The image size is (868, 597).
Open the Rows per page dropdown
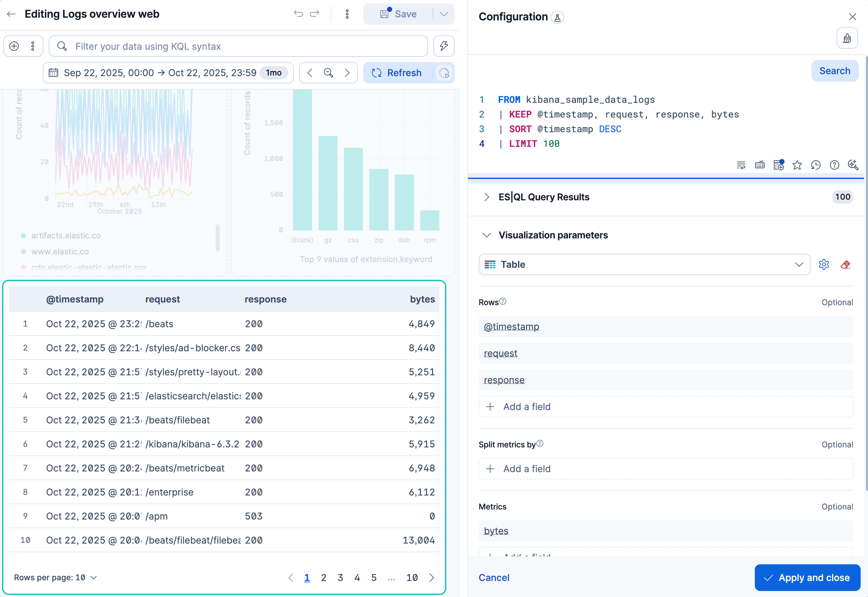tap(55, 578)
